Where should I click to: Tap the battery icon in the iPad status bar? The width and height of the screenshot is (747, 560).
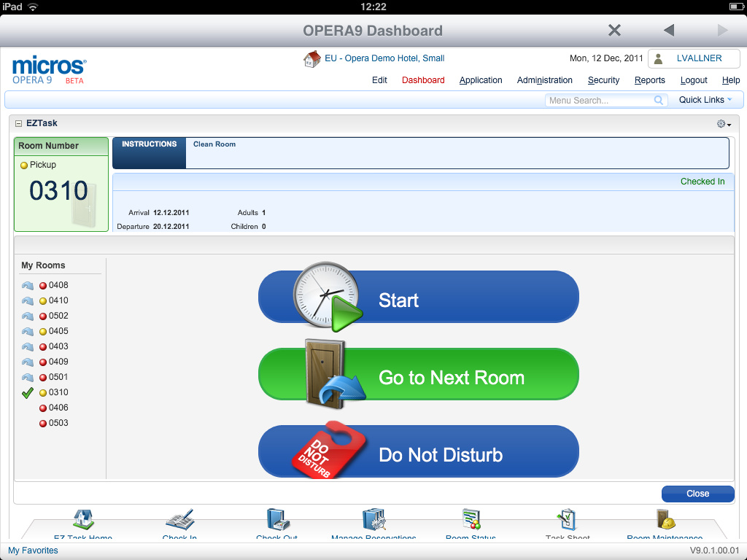tap(736, 7)
